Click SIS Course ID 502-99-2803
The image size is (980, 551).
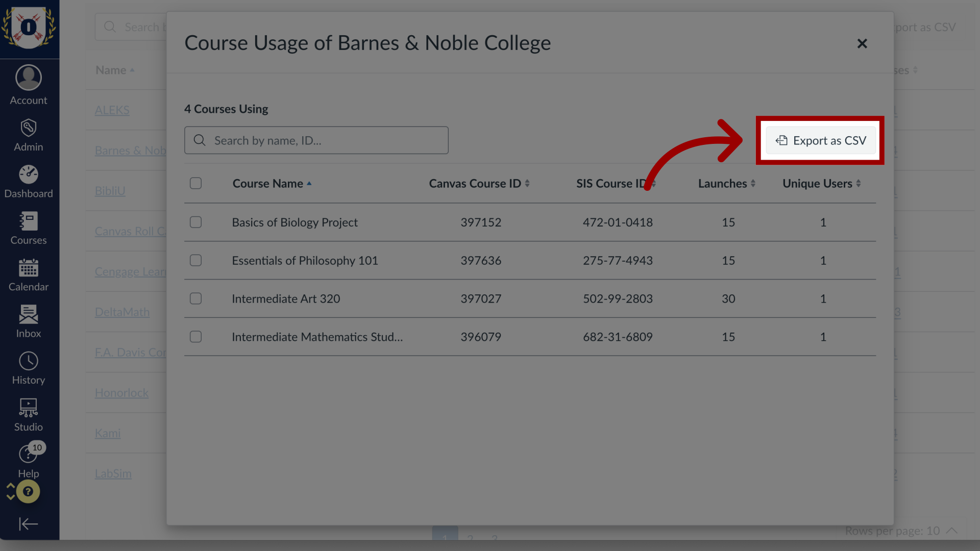(x=618, y=298)
